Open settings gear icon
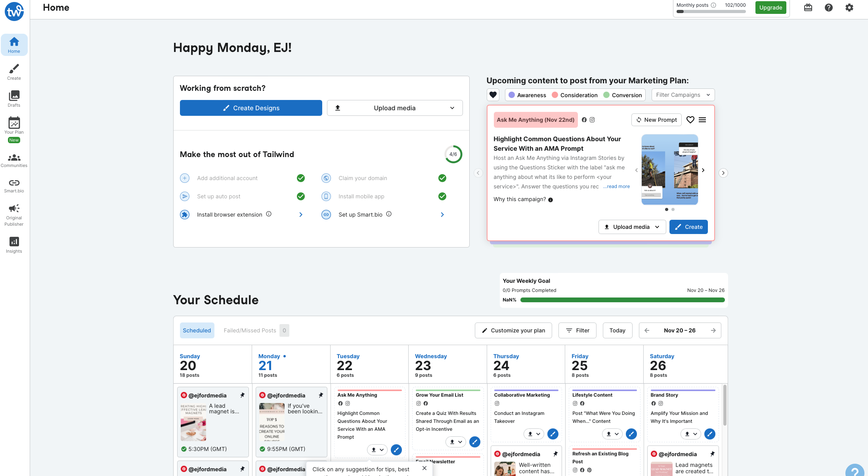 (849, 8)
